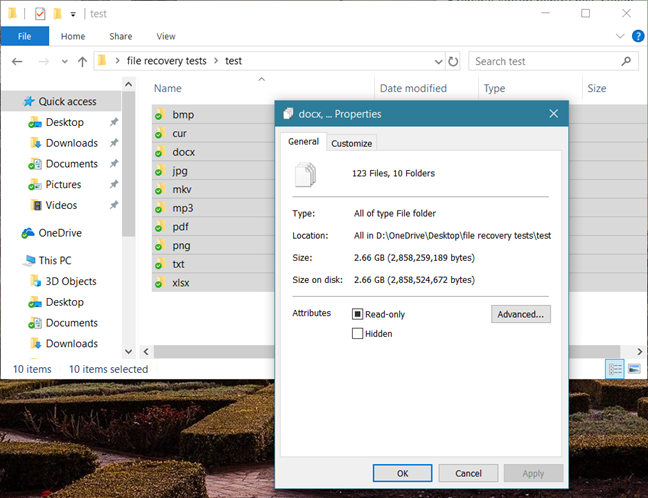Image resolution: width=648 pixels, height=498 pixels.
Task: Expand breadcrumb chevron before 'test'
Action: point(216,61)
